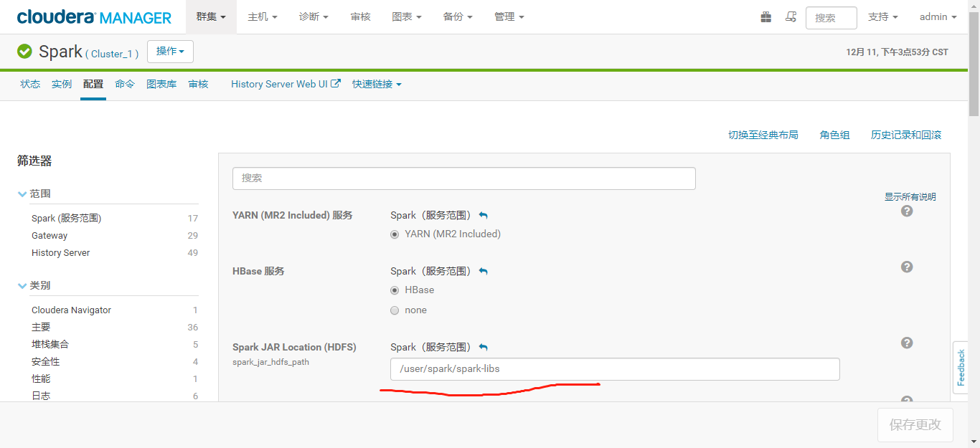Click 显示所有说明 link
Viewport: 980px width, 448px height.
tap(910, 197)
